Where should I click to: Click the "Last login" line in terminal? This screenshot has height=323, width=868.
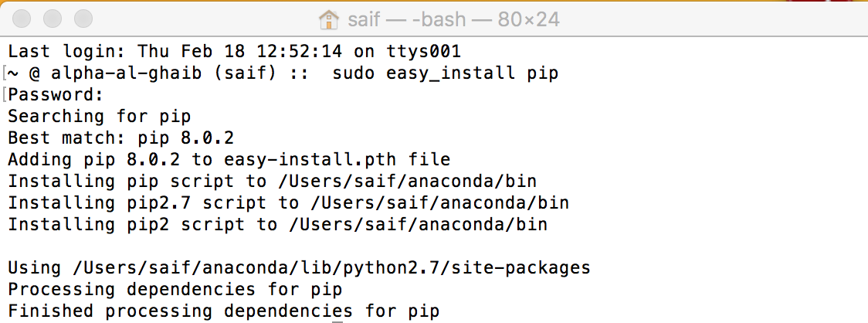coord(234,52)
